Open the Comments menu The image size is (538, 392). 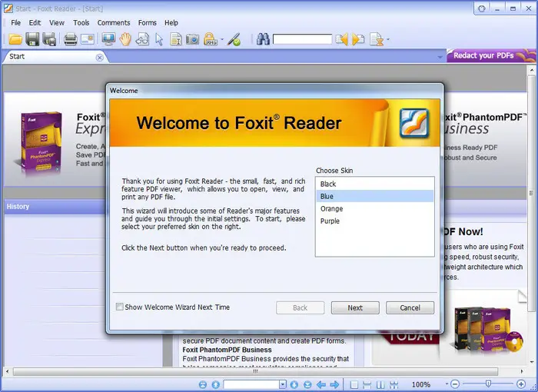(x=114, y=22)
